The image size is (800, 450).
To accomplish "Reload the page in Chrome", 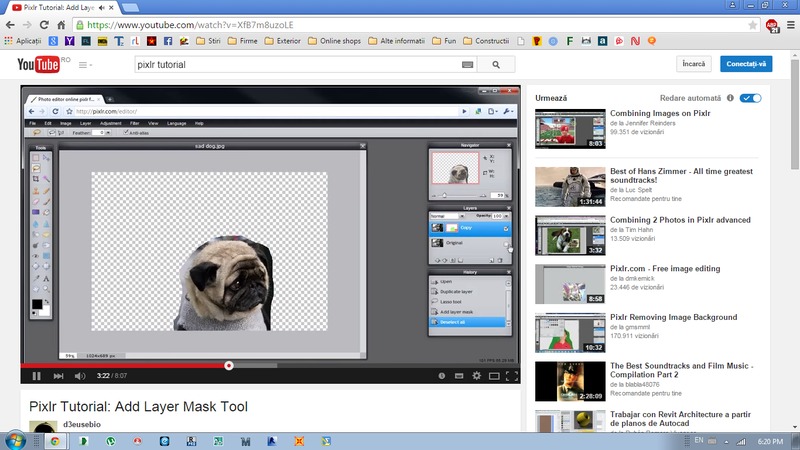I will (44, 24).
